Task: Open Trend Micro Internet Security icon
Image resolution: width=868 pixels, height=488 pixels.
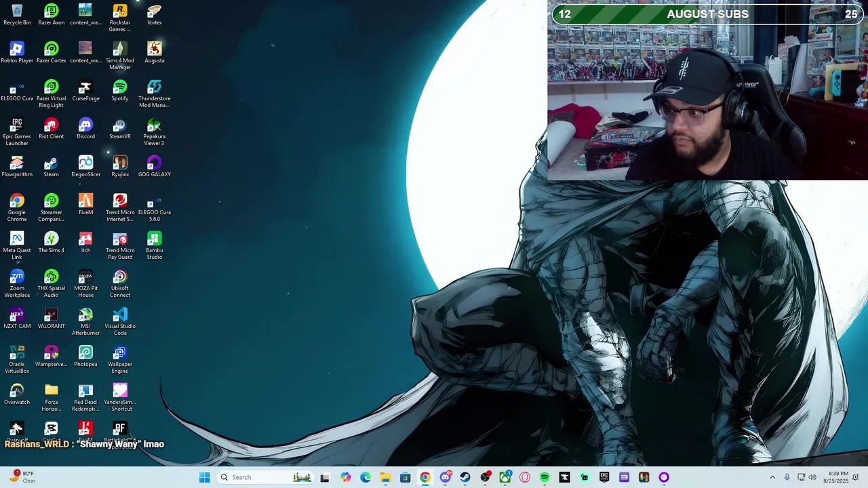Action: [x=120, y=207]
